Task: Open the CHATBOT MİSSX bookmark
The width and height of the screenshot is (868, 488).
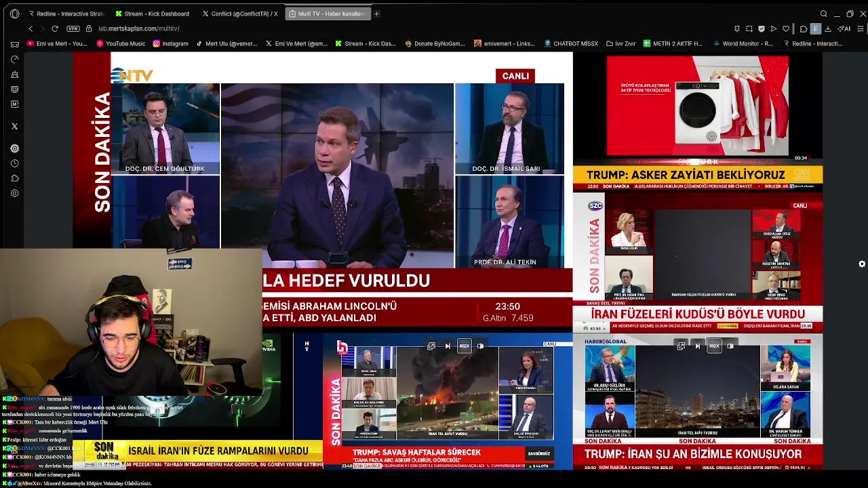Action: pyautogui.click(x=571, y=43)
